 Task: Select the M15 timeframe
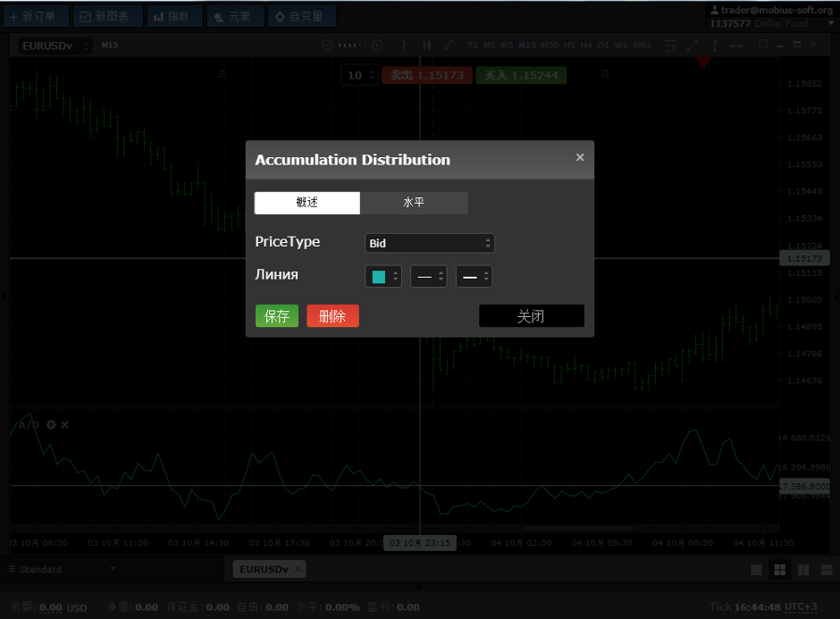pos(527,45)
